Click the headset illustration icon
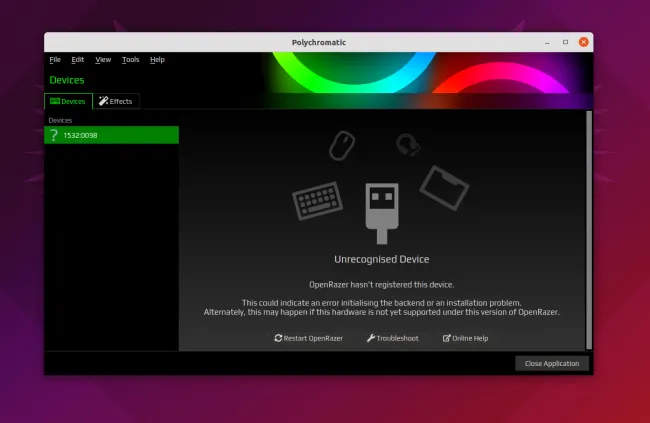 pos(408,145)
